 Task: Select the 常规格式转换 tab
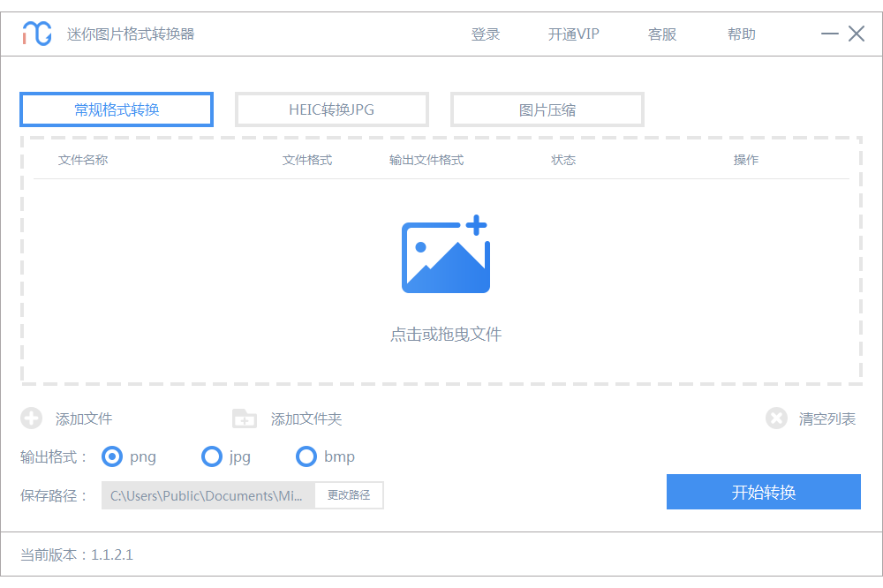117,109
